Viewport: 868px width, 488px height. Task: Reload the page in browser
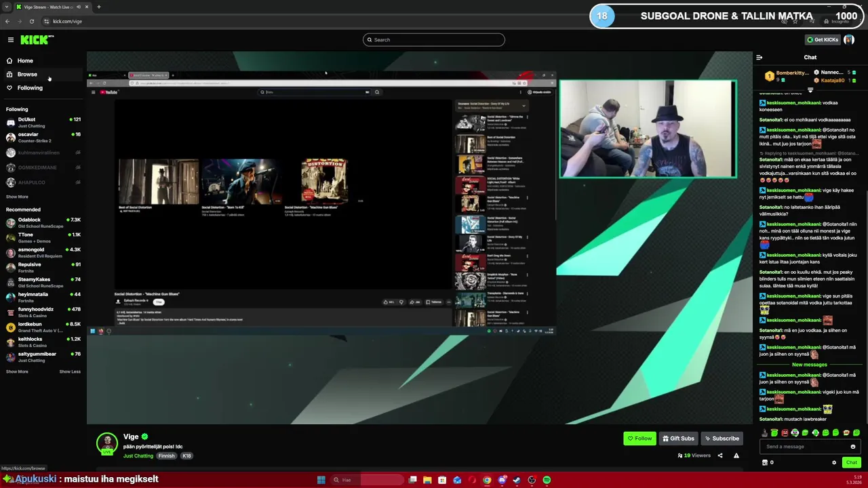click(x=31, y=21)
